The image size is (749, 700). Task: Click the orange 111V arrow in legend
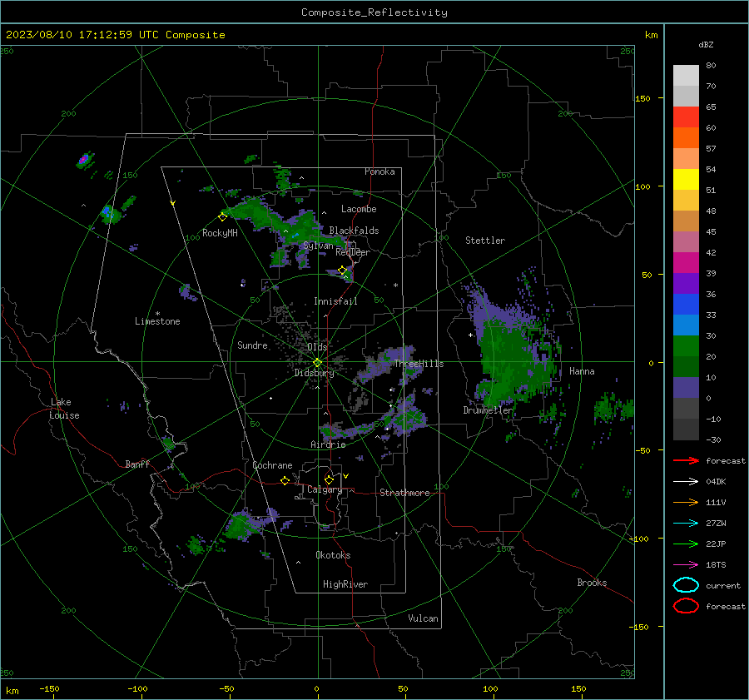[686, 502]
